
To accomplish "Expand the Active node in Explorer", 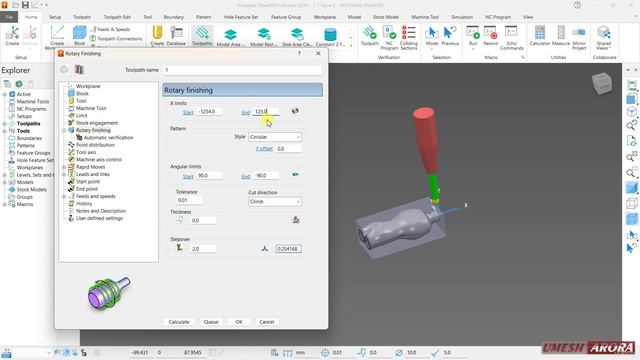I will [x=4, y=94].
